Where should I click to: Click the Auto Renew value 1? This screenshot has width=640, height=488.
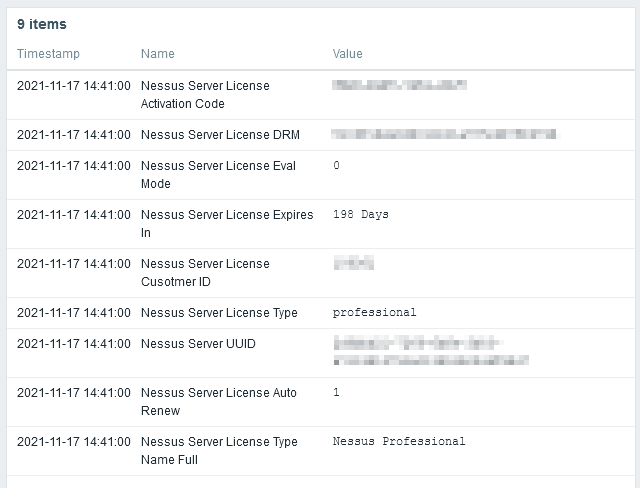(336, 392)
